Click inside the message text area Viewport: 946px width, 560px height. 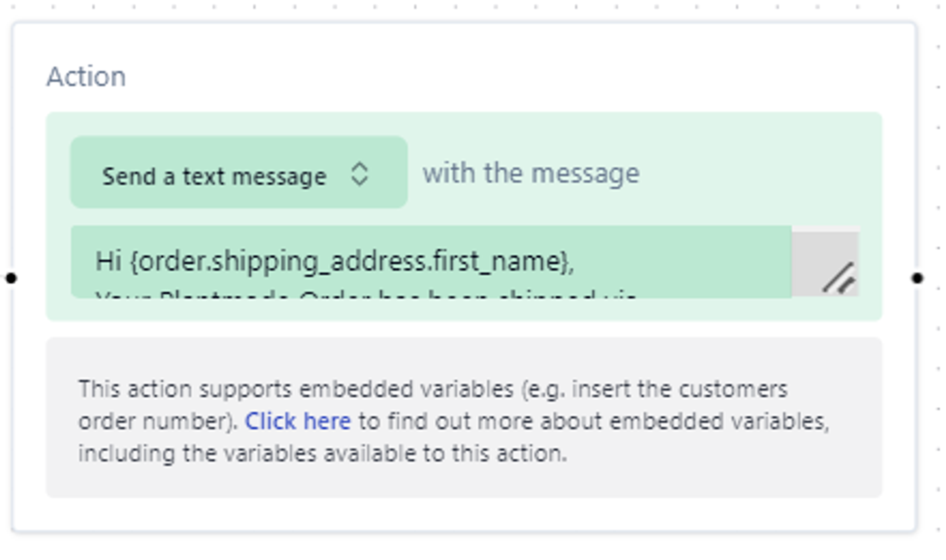pos(431,262)
